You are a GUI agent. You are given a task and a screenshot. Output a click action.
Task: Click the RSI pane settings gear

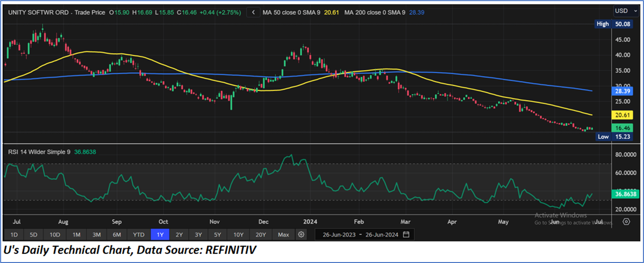(x=626, y=222)
